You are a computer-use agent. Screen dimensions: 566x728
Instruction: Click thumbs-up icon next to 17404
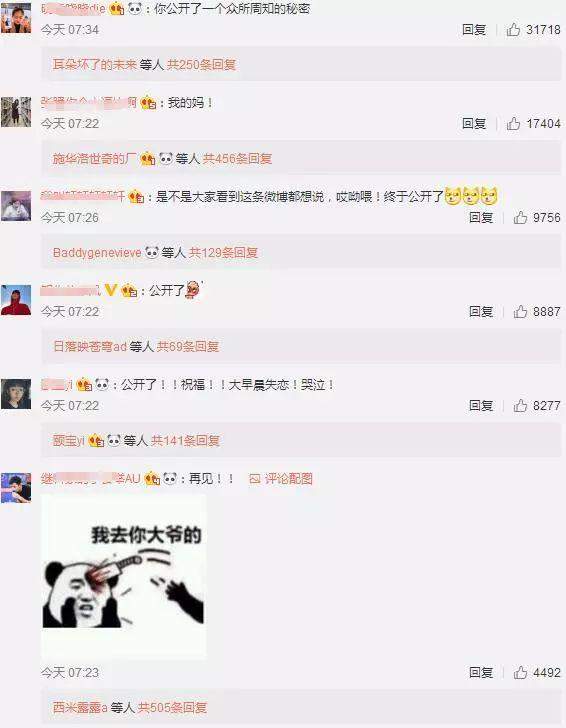[513, 124]
